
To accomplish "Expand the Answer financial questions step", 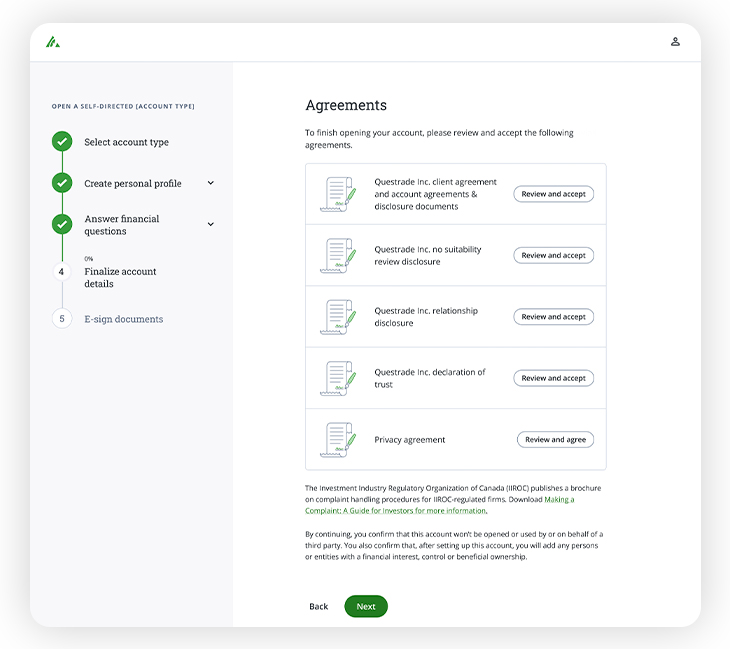I will pyautogui.click(x=210, y=224).
